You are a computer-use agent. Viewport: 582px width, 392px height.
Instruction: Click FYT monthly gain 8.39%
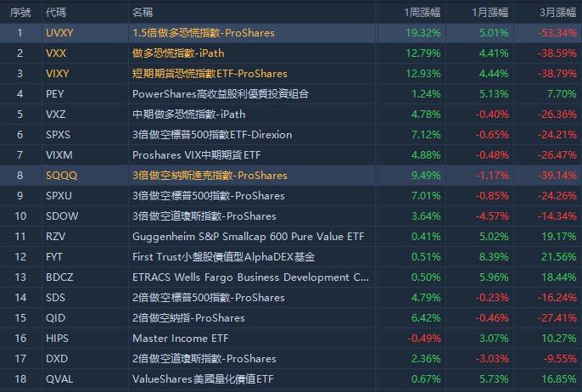[x=494, y=257]
